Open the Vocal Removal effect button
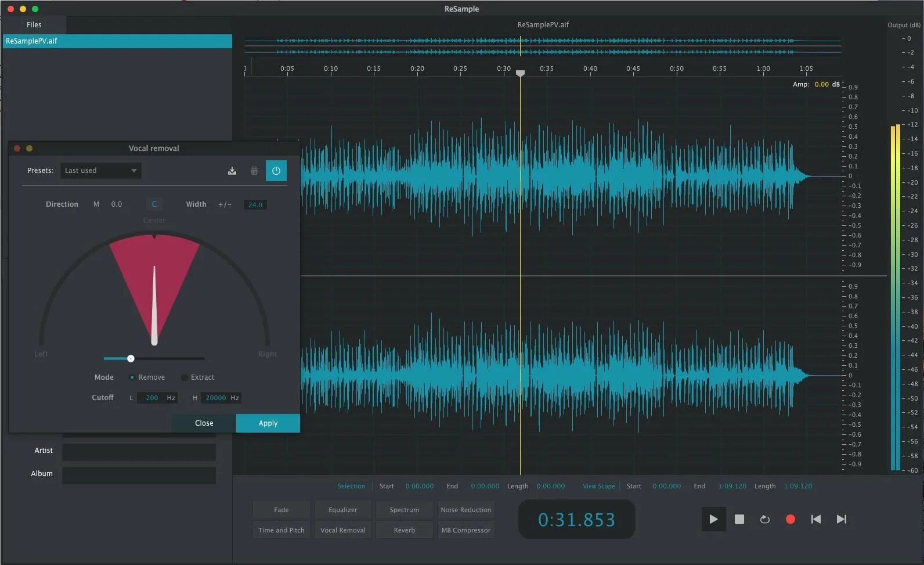924x565 pixels. [x=343, y=530]
